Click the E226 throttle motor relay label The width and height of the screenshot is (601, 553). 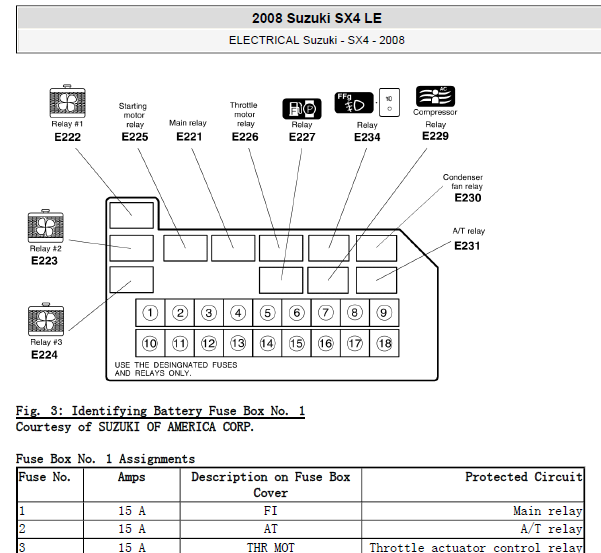(245, 137)
